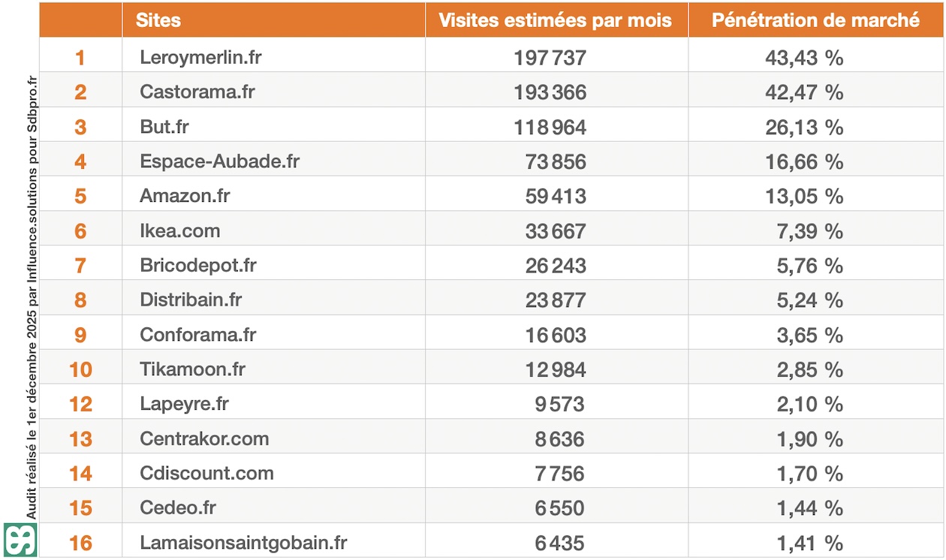Select the Cdiscount.com site name
This screenshot has height=560, width=946.
[x=206, y=473]
